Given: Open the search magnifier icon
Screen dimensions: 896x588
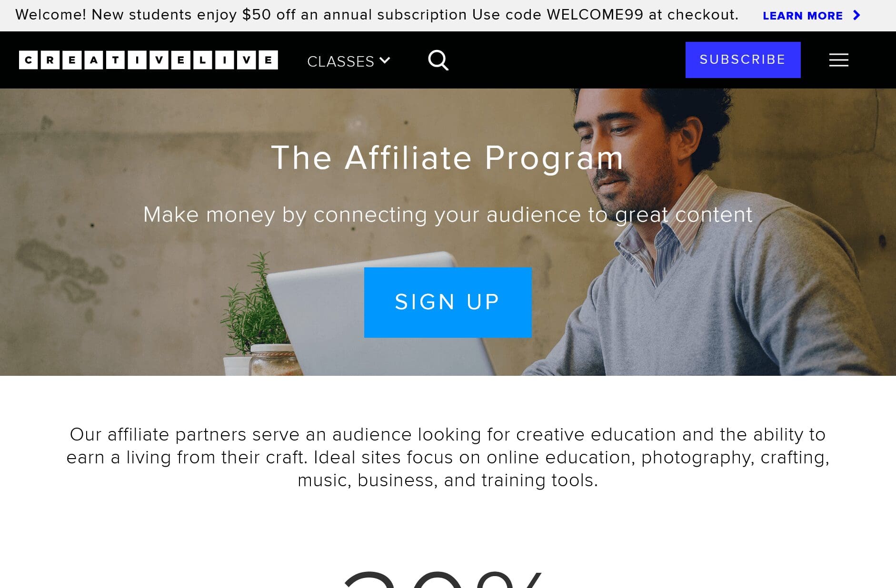Looking at the screenshot, I should pyautogui.click(x=438, y=60).
